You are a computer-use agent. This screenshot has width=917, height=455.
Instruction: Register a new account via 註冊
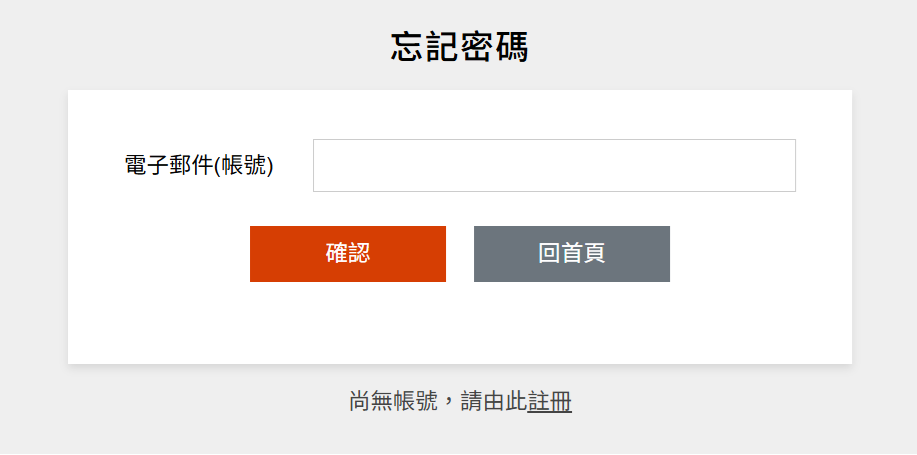(x=550, y=402)
